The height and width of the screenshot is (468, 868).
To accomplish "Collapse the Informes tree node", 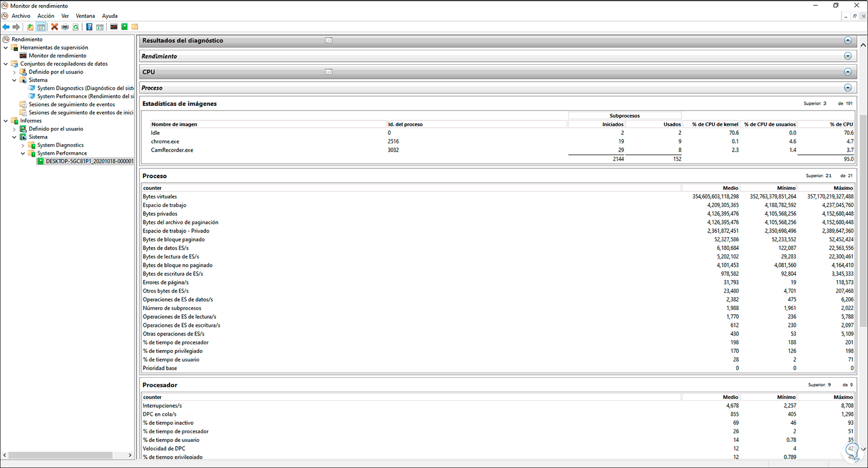I will [x=6, y=120].
